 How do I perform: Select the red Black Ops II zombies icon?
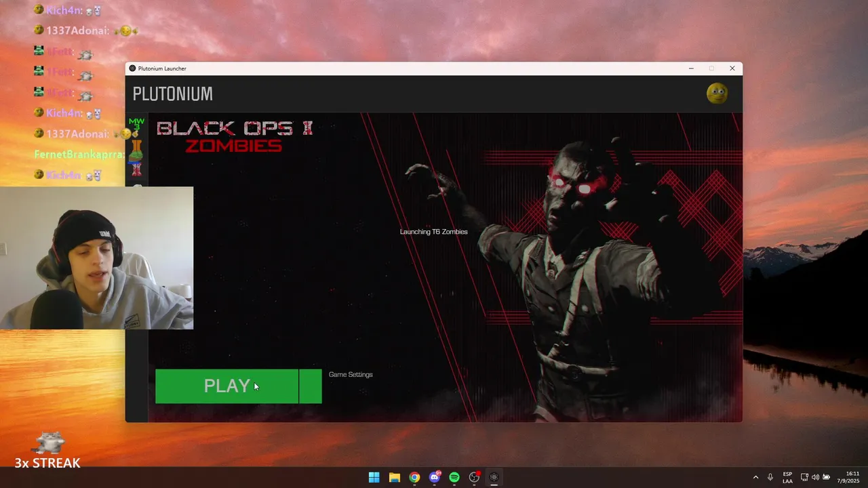point(136,169)
